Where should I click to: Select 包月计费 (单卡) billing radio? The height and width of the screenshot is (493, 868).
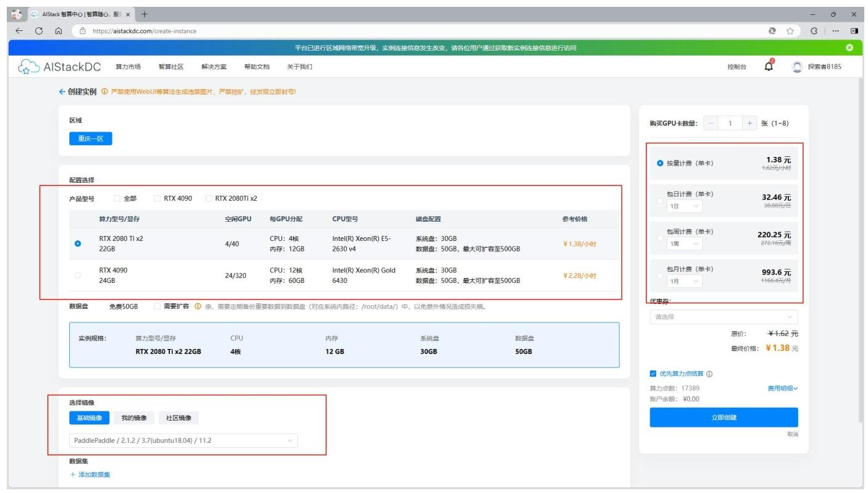click(x=661, y=275)
